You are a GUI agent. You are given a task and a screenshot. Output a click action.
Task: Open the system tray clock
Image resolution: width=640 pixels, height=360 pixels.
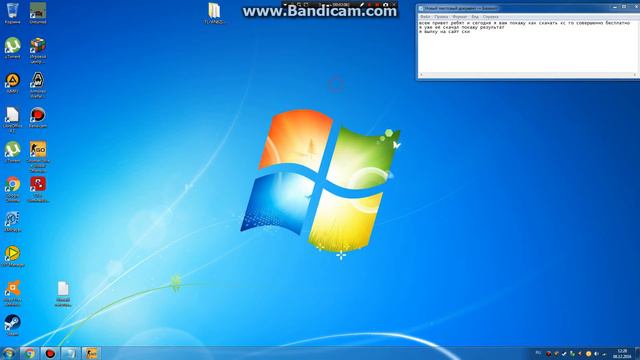(622, 353)
